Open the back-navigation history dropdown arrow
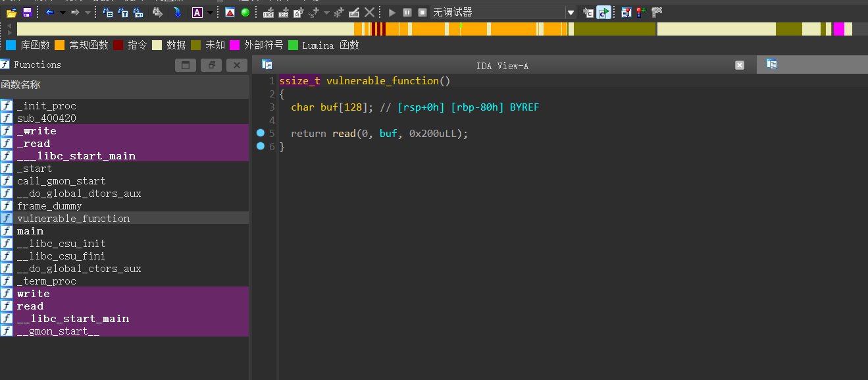The height and width of the screenshot is (380, 868). point(63,13)
